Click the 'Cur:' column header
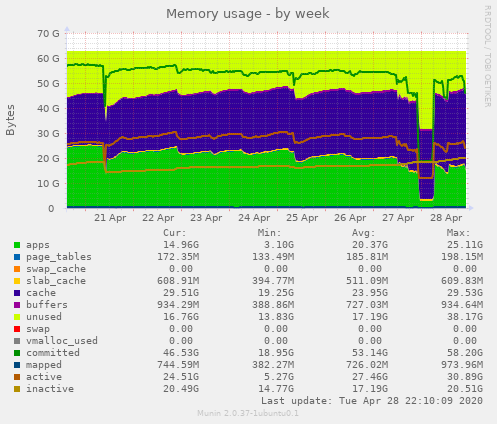Viewport: 497px width, 424px height. tap(175, 233)
